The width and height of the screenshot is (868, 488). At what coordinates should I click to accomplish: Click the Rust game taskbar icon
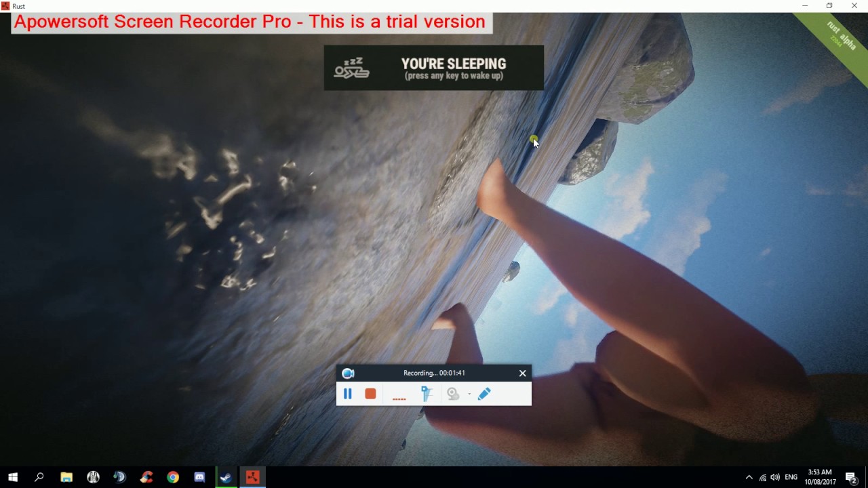coord(252,477)
